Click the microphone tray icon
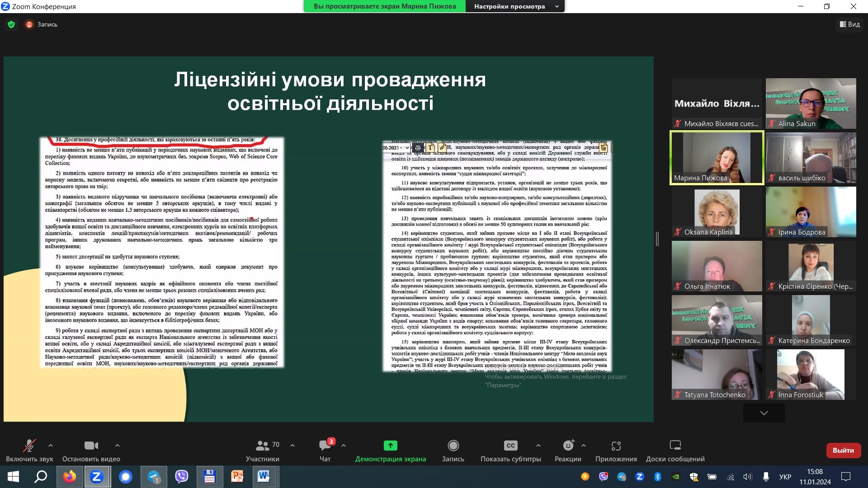The height and width of the screenshot is (488, 868). [x=766, y=477]
